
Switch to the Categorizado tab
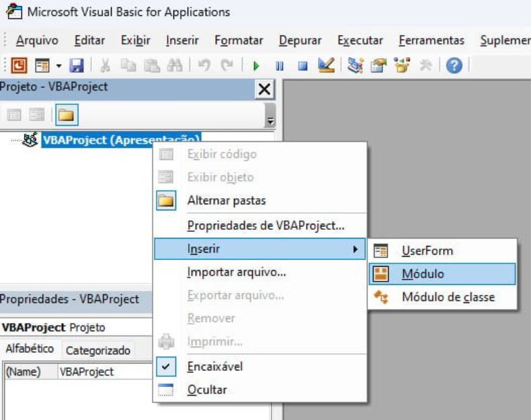(98, 351)
